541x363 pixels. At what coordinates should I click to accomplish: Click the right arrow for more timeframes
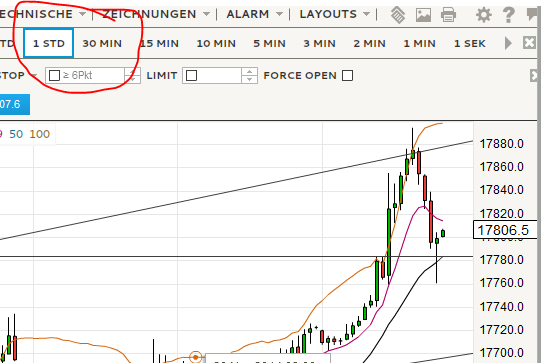[x=508, y=43]
